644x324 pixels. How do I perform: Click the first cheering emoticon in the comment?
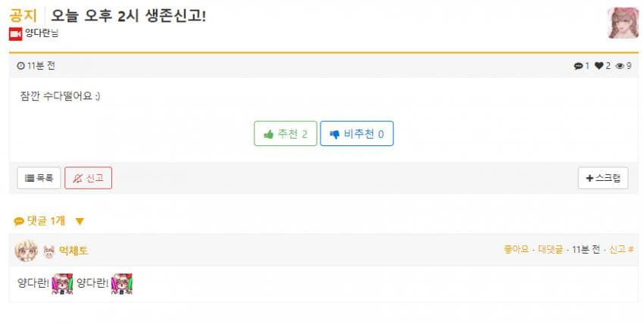62,284
